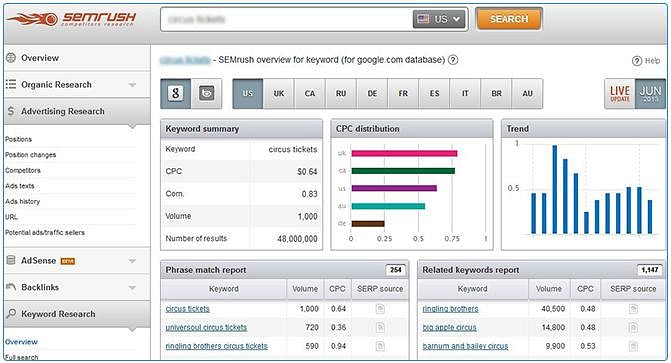Screen dimensions: 671x363
Task: Open universoul circus tickets keyword link
Action: click(x=206, y=327)
